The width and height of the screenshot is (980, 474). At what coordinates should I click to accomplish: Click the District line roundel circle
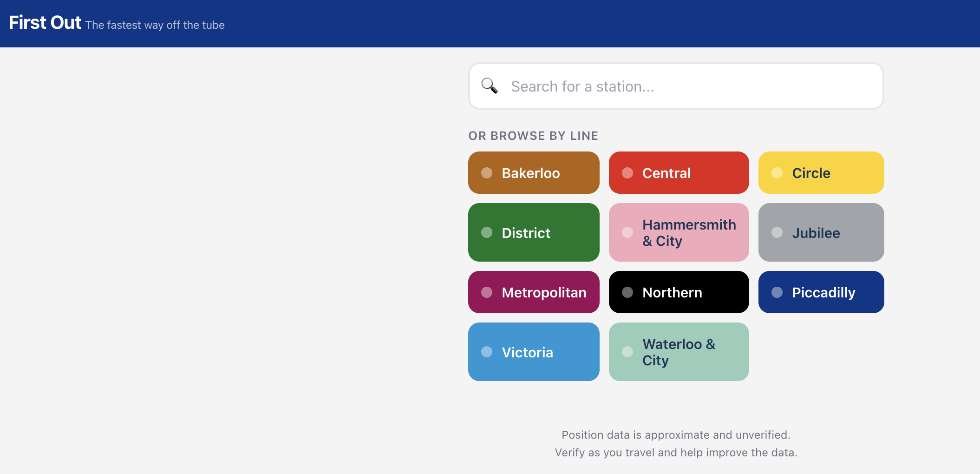click(x=487, y=232)
